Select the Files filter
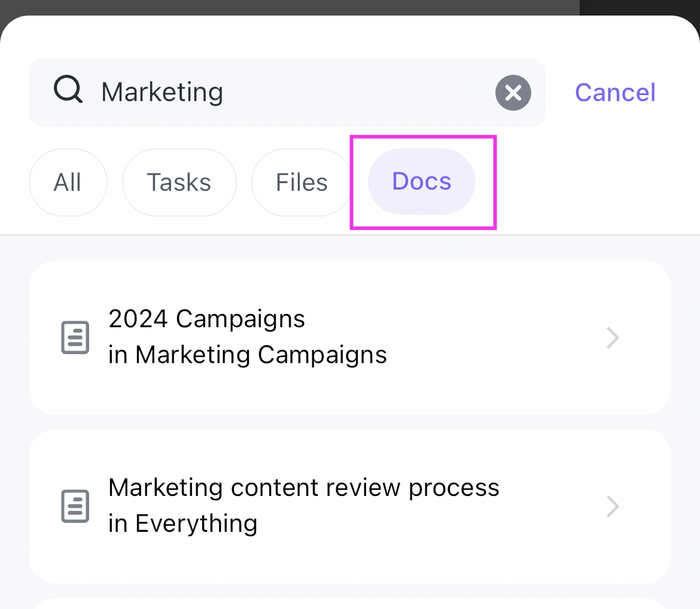The image size is (700, 609). 301,182
